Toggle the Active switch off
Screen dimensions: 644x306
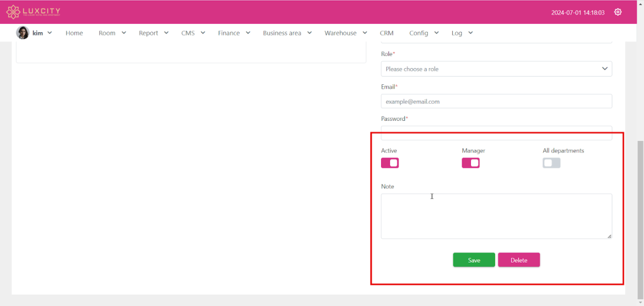click(390, 163)
